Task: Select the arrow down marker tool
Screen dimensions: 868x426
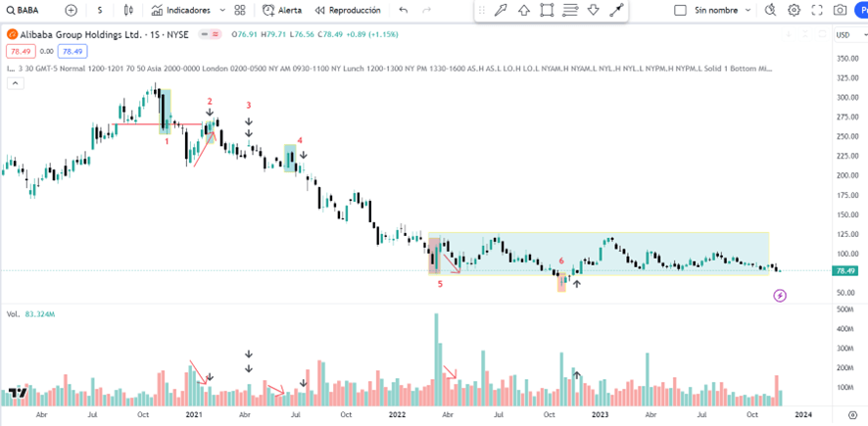Action: pyautogui.click(x=593, y=11)
